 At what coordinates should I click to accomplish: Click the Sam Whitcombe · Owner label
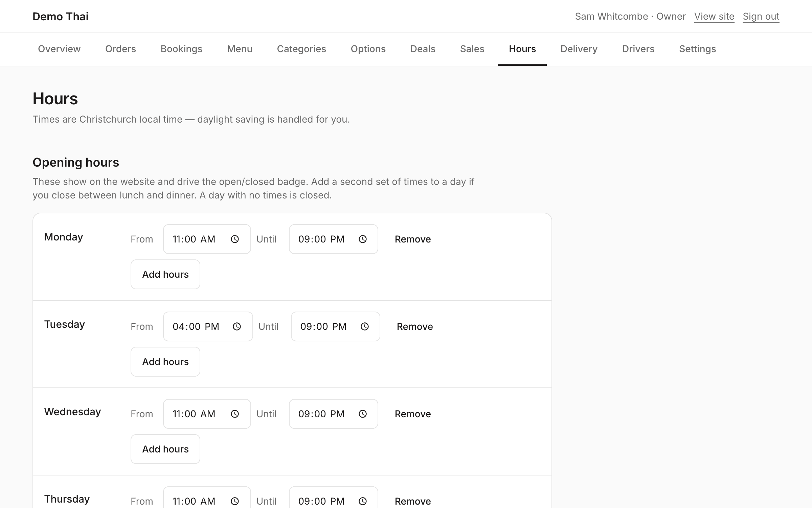[x=630, y=16]
